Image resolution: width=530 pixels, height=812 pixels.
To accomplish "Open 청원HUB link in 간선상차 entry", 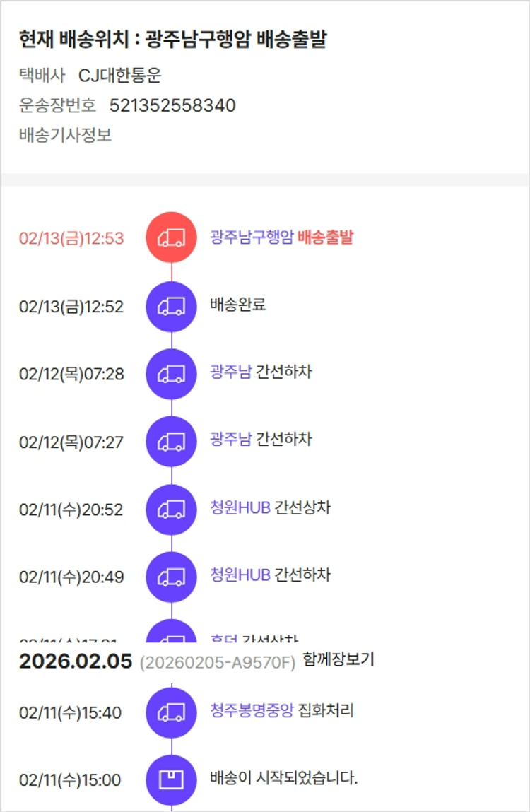I will pyautogui.click(x=240, y=507).
